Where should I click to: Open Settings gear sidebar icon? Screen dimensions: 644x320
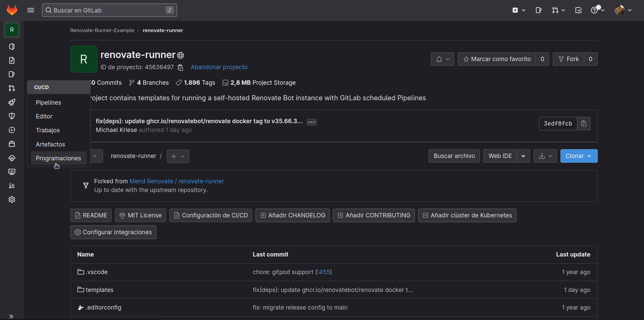pyautogui.click(x=12, y=199)
